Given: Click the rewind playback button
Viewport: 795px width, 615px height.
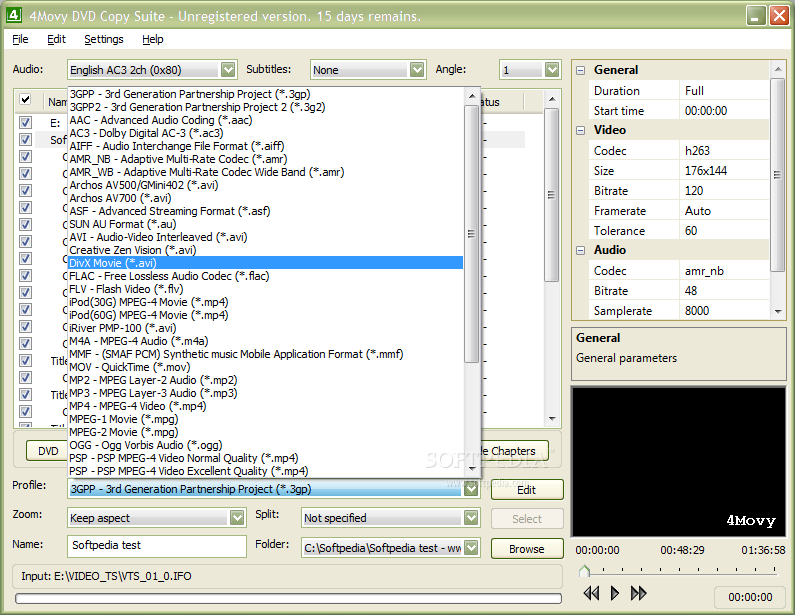Looking at the screenshot, I should coord(591,593).
